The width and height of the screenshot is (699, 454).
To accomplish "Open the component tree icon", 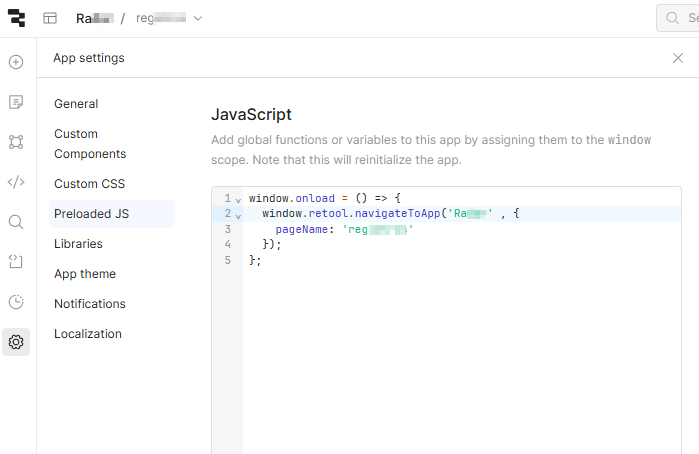I will (x=16, y=142).
